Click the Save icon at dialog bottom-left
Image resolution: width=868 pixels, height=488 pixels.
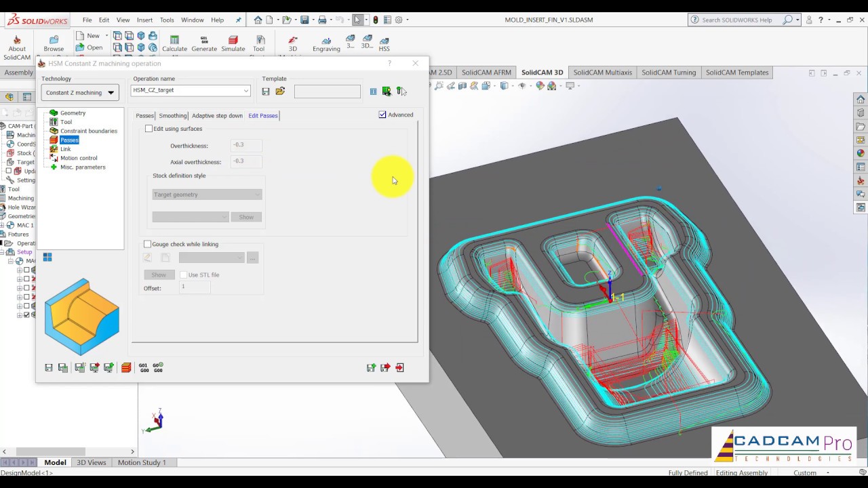coord(49,367)
